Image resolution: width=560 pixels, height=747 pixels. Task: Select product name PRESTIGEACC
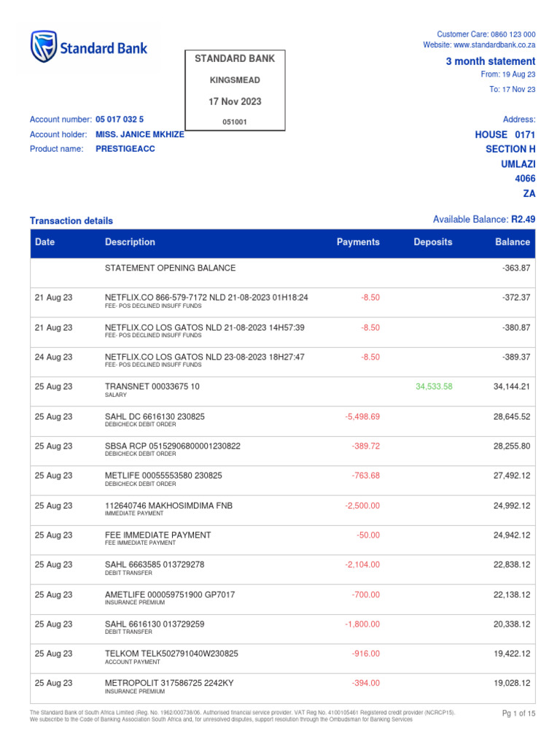coord(125,149)
